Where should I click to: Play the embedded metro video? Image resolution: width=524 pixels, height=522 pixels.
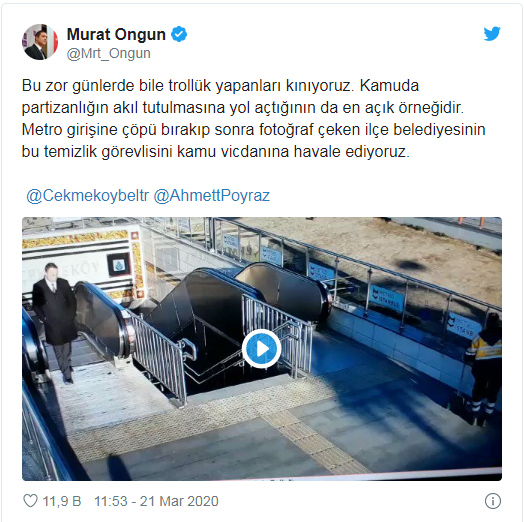click(x=262, y=349)
